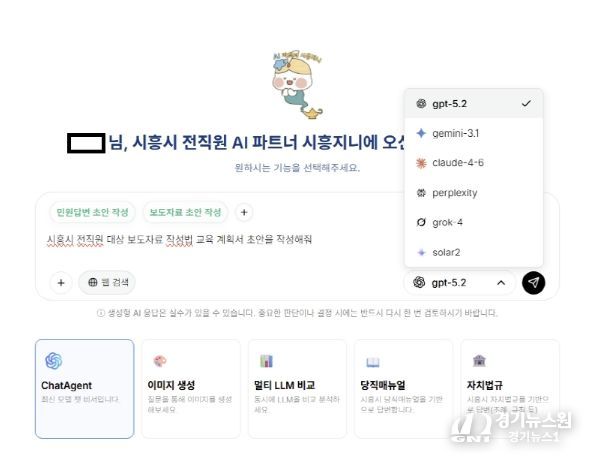Open the 자치법규 building card
This screenshot has height=463, width=591.
click(x=510, y=389)
